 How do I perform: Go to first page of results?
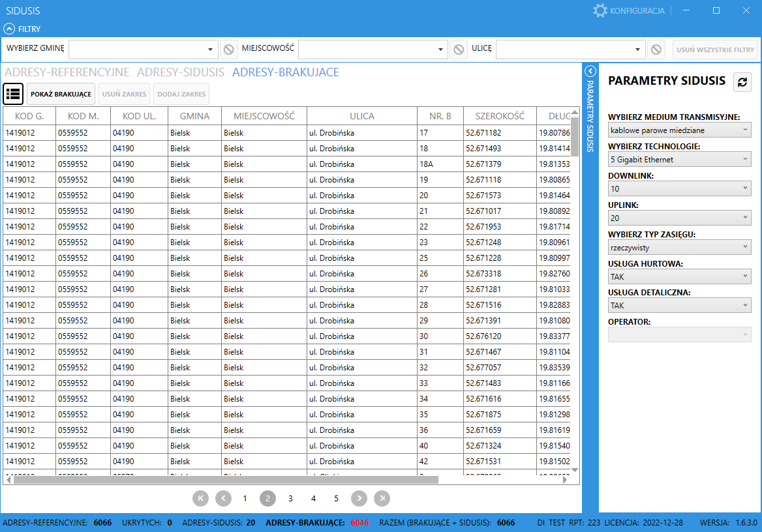pyautogui.click(x=200, y=498)
